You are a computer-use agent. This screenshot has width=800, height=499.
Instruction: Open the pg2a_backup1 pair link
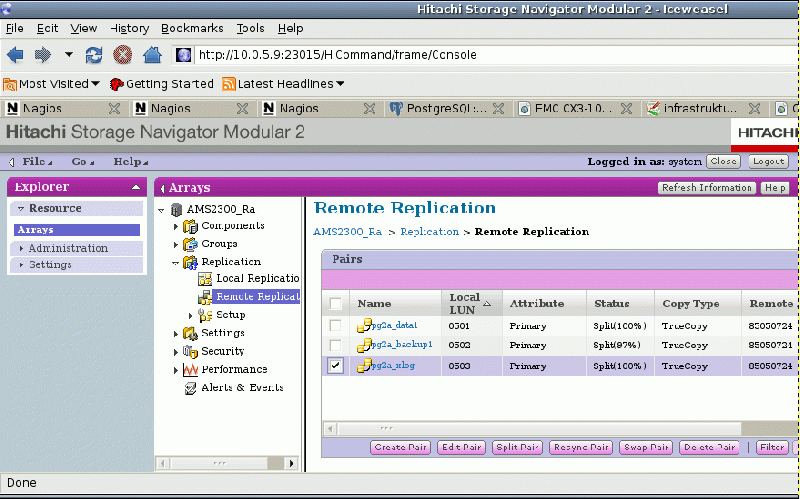tap(402, 344)
